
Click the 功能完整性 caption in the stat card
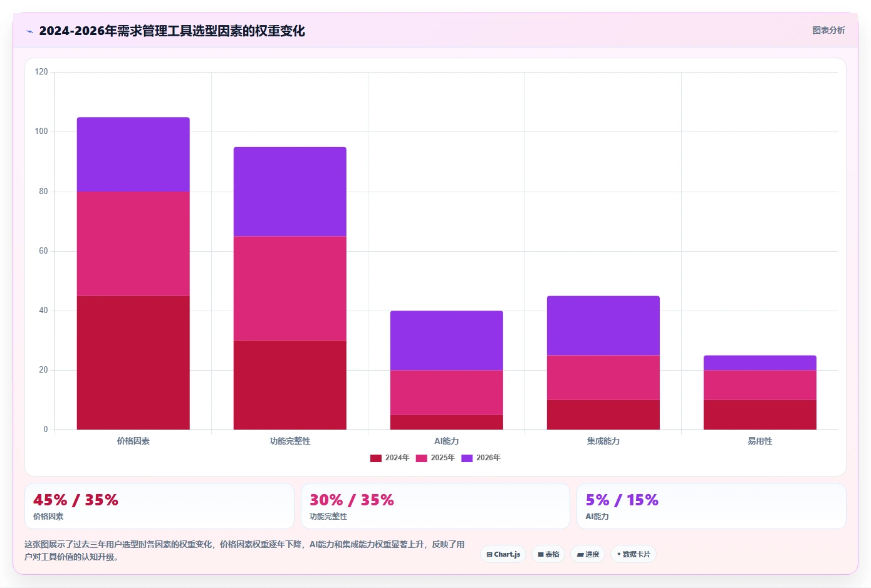tap(328, 517)
